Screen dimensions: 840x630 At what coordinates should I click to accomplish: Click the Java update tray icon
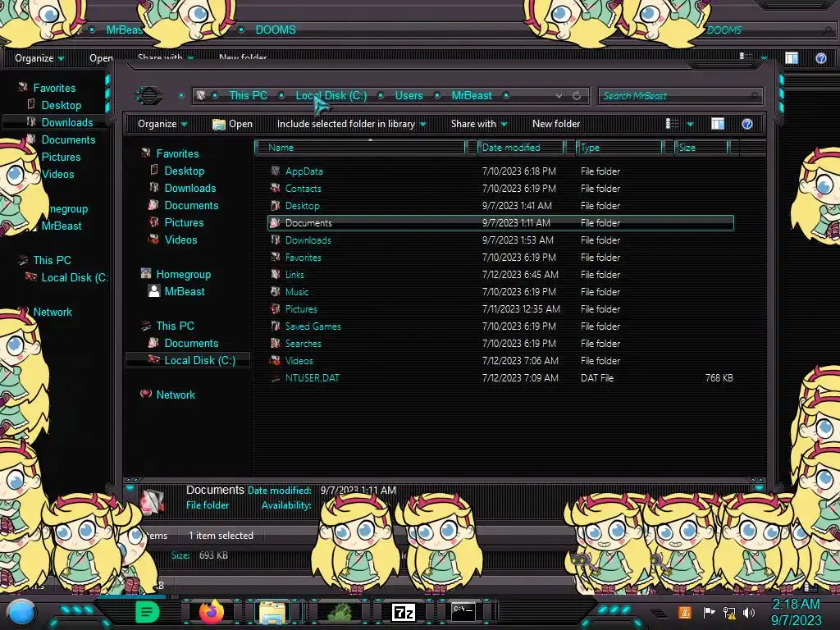click(685, 612)
